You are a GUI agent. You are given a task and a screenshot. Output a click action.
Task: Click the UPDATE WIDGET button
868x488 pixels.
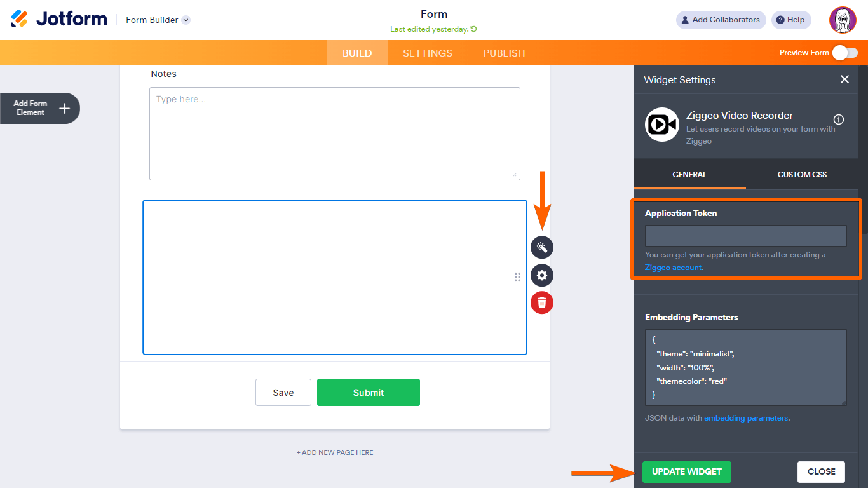tap(687, 472)
